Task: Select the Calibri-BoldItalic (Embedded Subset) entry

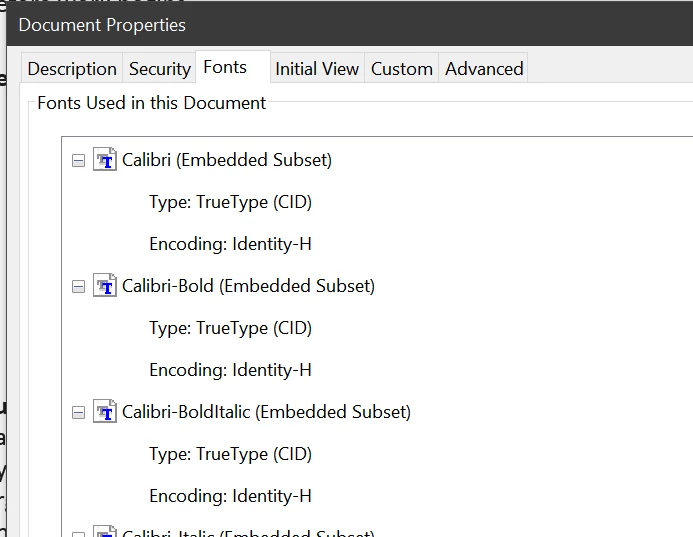Action: (x=267, y=412)
